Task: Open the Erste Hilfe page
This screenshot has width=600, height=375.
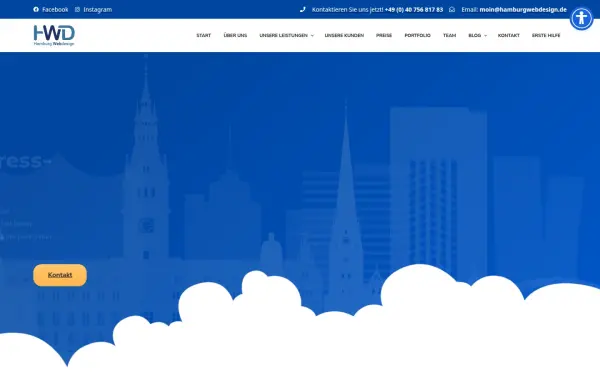Action: 546,35
